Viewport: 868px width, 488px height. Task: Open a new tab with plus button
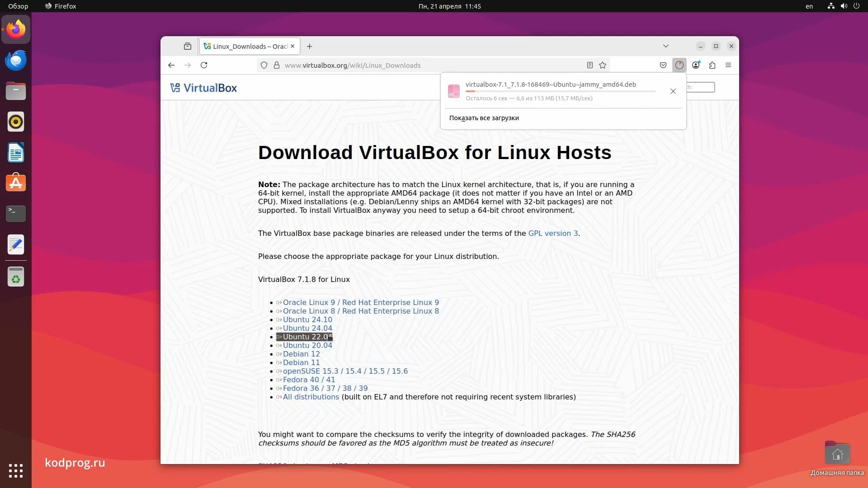coord(309,46)
